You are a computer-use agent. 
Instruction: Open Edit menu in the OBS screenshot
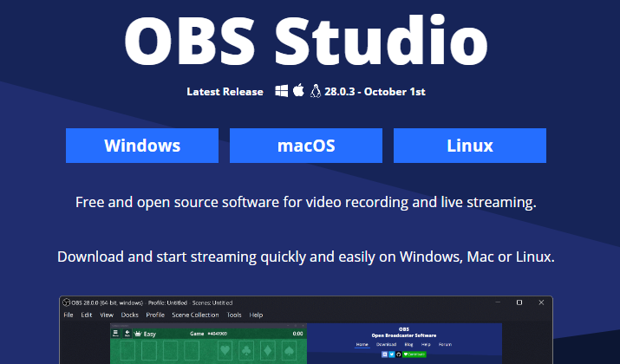(87, 315)
